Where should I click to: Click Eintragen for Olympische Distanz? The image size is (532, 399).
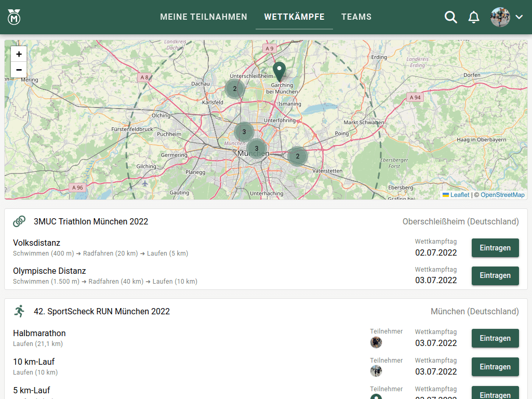point(495,275)
